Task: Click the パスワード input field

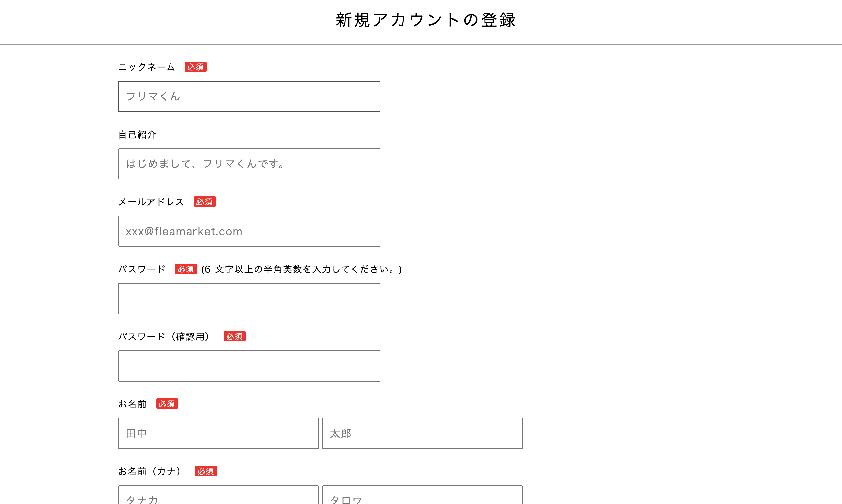Action: (x=249, y=299)
